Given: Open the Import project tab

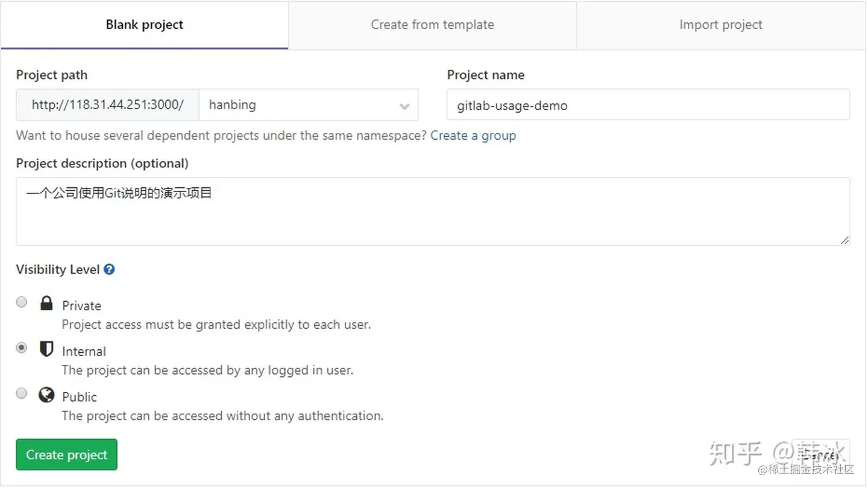Looking at the screenshot, I should [721, 25].
